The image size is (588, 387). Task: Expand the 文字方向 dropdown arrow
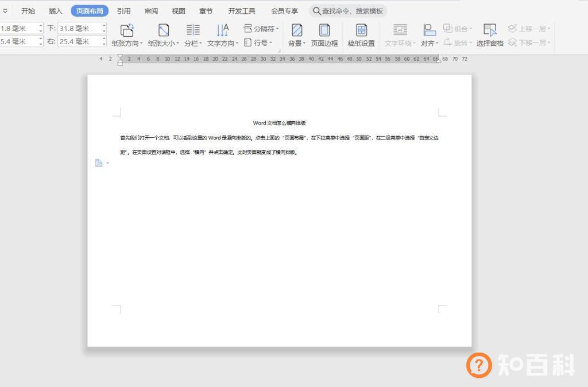pyautogui.click(x=237, y=44)
